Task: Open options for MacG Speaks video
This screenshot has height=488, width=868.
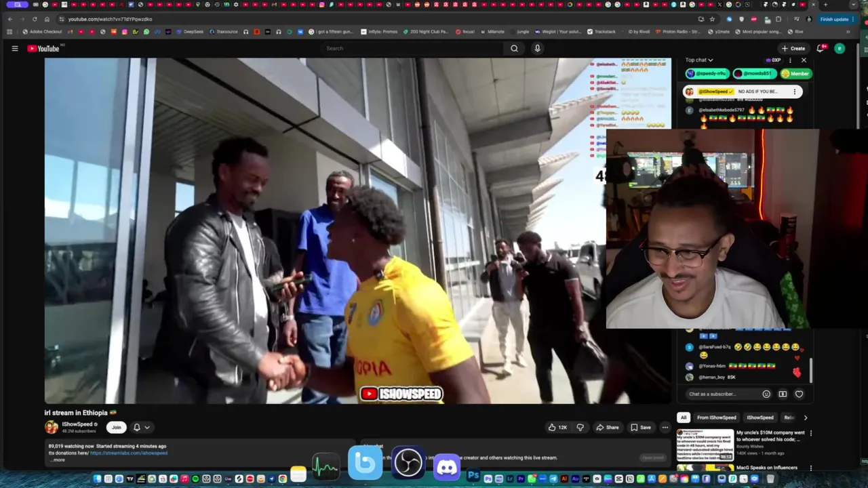Action: [810, 468]
